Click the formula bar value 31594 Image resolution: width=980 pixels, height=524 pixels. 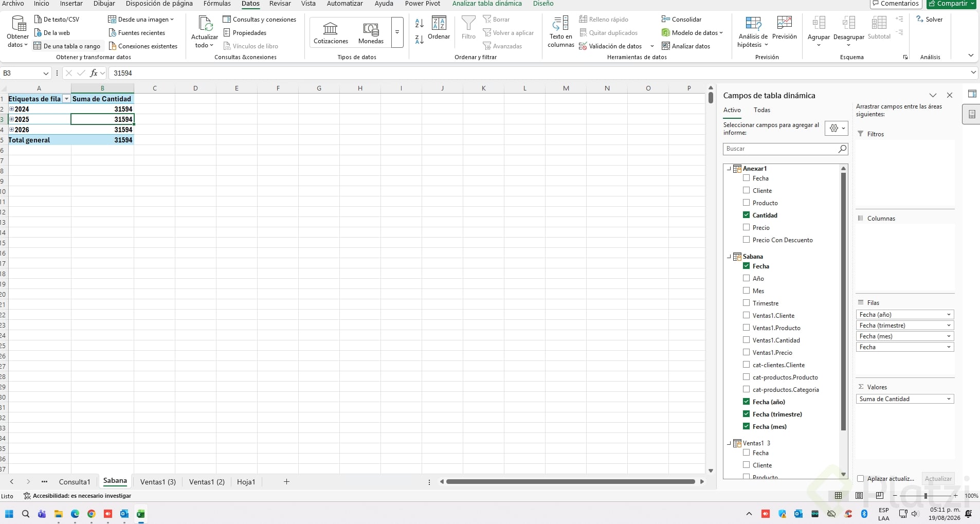coord(123,74)
